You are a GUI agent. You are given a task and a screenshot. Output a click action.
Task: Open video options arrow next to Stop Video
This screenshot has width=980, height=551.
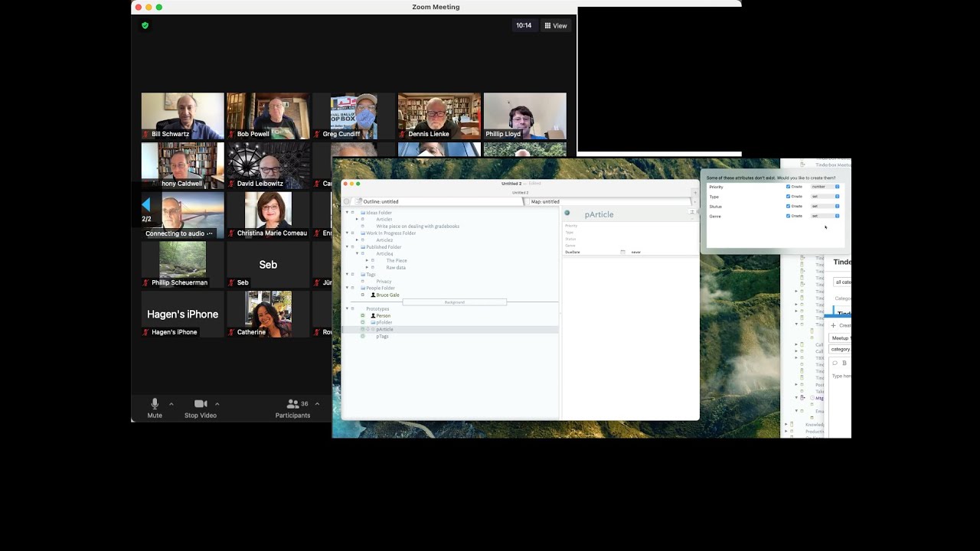click(217, 404)
